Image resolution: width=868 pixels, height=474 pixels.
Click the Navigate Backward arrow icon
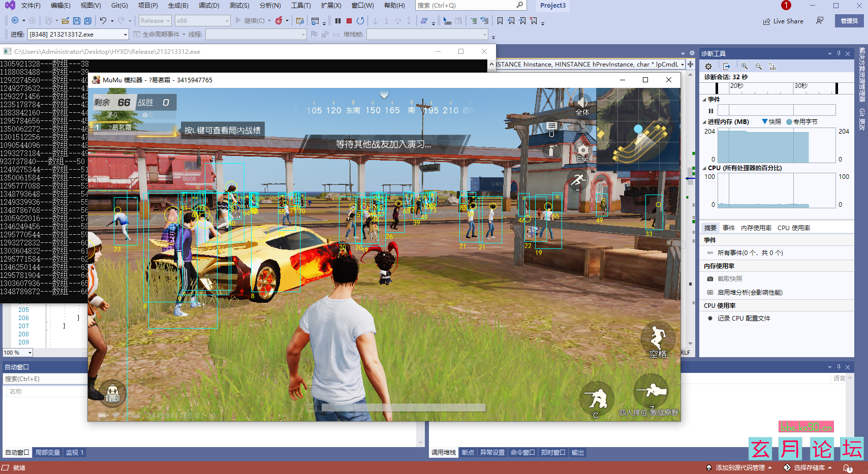[15, 21]
